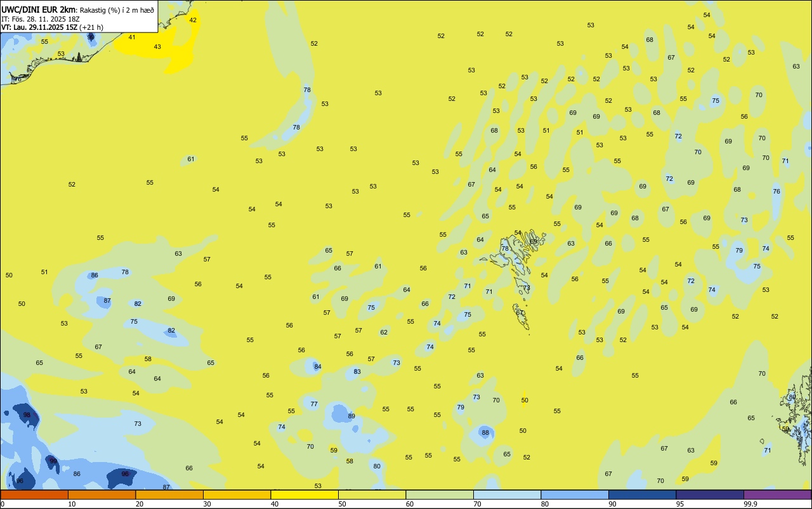Click the purple legend band above 99.9
Screen dimensions: 812x509
[x=777, y=494]
